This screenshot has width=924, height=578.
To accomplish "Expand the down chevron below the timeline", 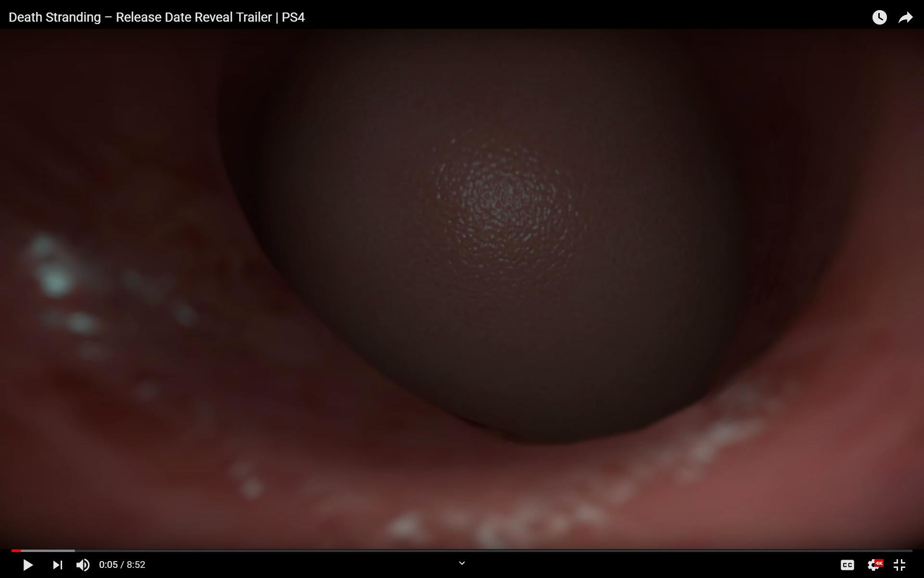I will 462,563.
